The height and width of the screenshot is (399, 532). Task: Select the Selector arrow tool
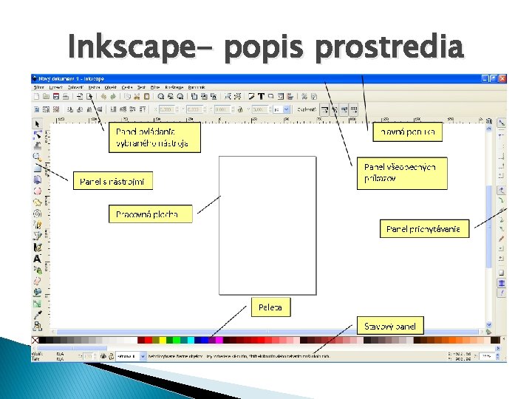38,124
